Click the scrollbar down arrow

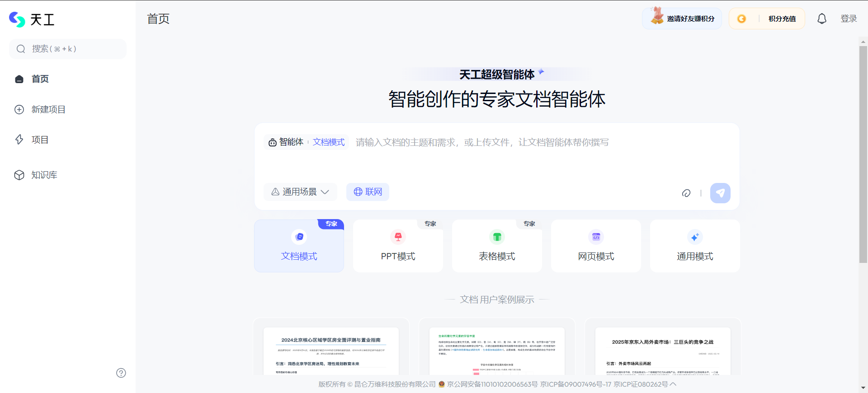pyautogui.click(x=863, y=388)
